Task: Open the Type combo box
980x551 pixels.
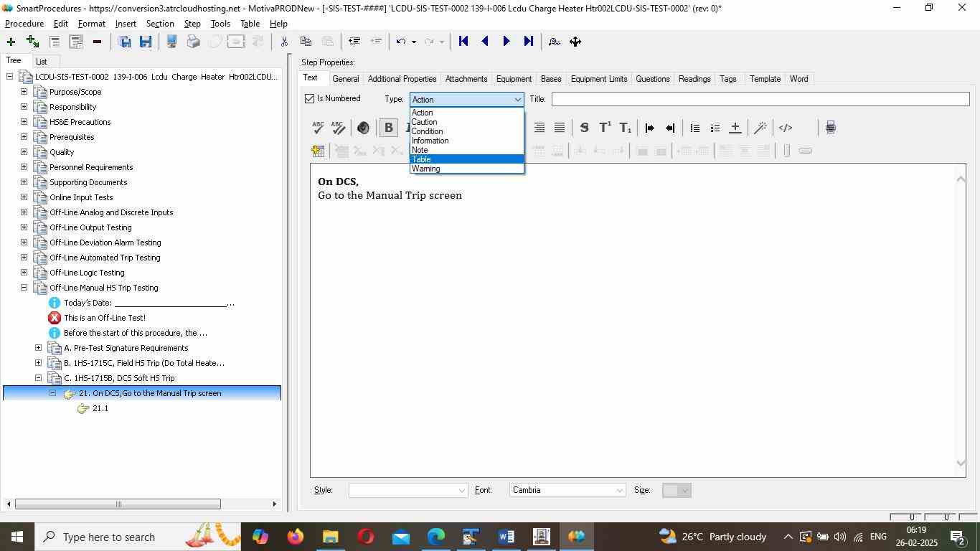Action: (x=466, y=99)
